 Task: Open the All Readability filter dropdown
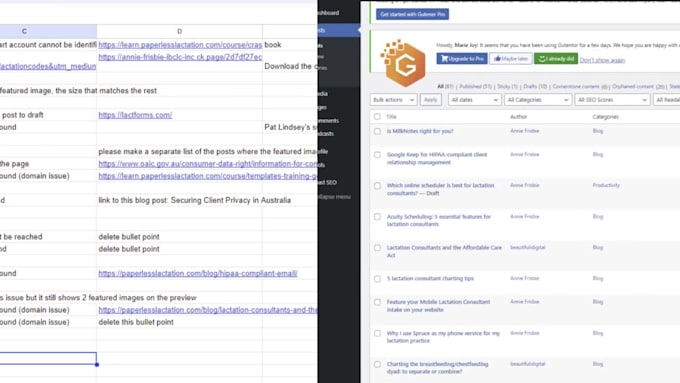click(667, 100)
